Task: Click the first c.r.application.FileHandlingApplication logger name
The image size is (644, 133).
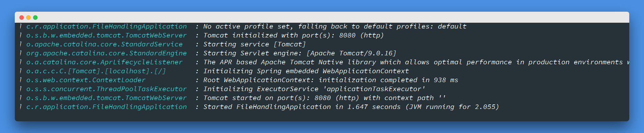Action: pos(107,26)
